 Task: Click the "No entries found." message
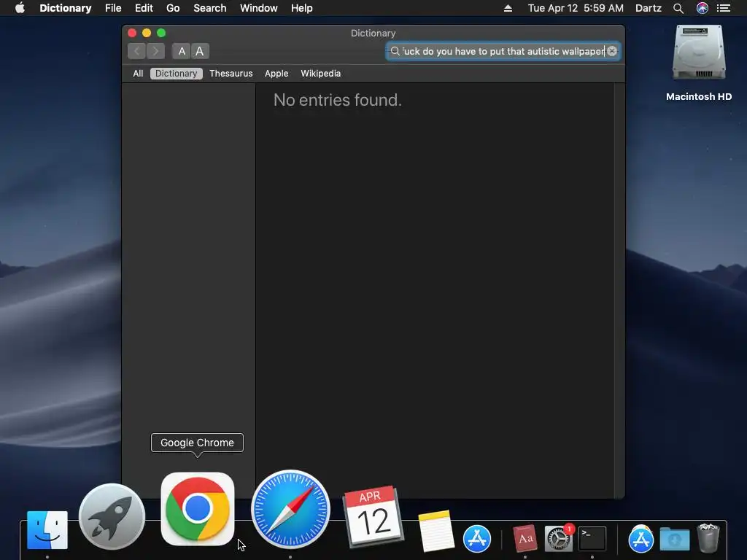pos(337,100)
